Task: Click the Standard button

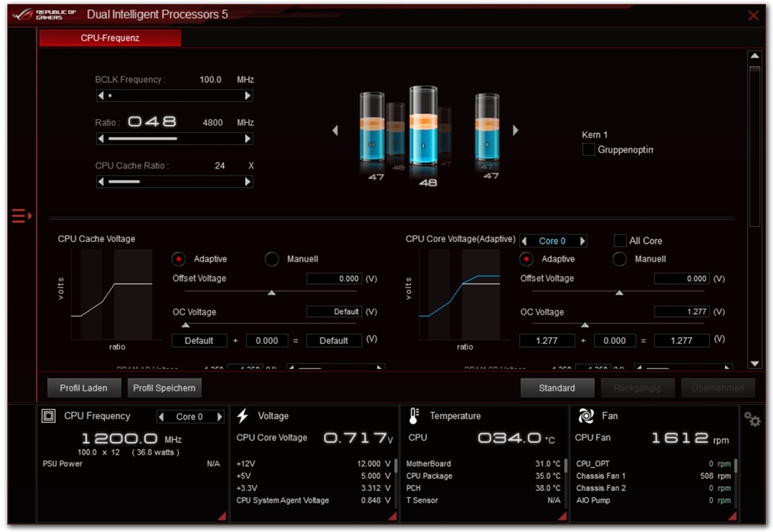Action: pyautogui.click(x=557, y=388)
